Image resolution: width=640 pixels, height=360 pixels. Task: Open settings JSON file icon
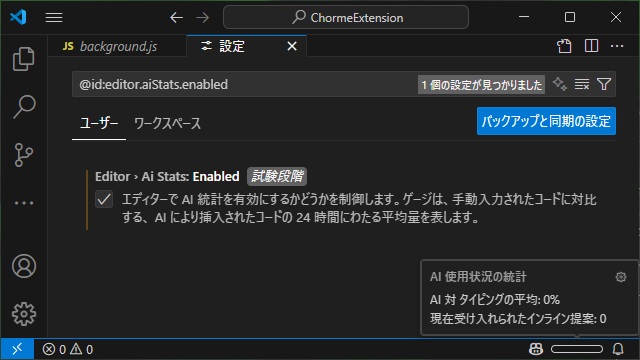pyautogui.click(x=564, y=46)
